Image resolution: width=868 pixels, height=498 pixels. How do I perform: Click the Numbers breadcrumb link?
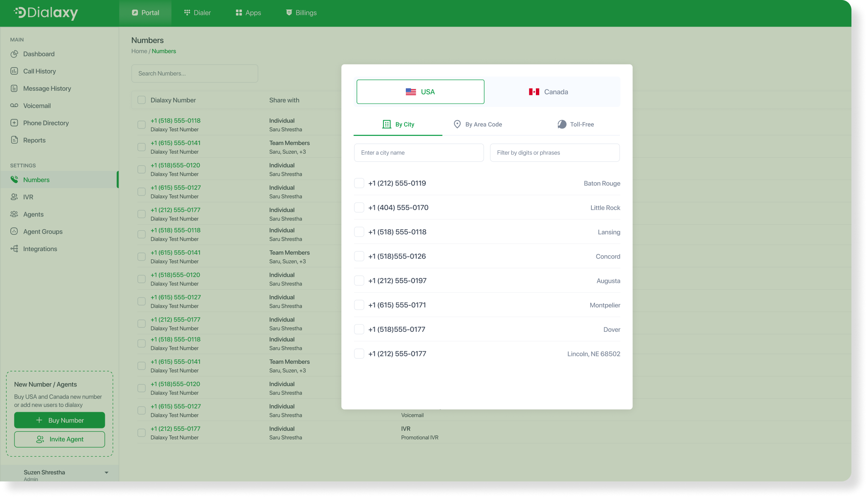click(164, 51)
